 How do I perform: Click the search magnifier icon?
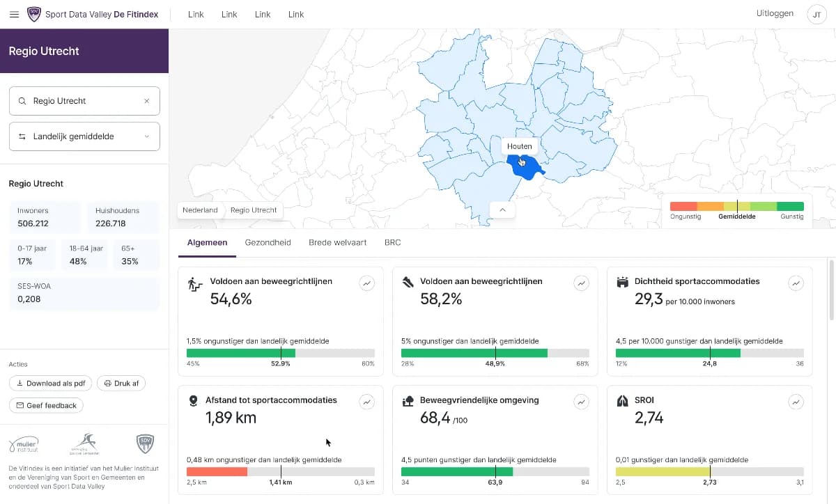22,101
